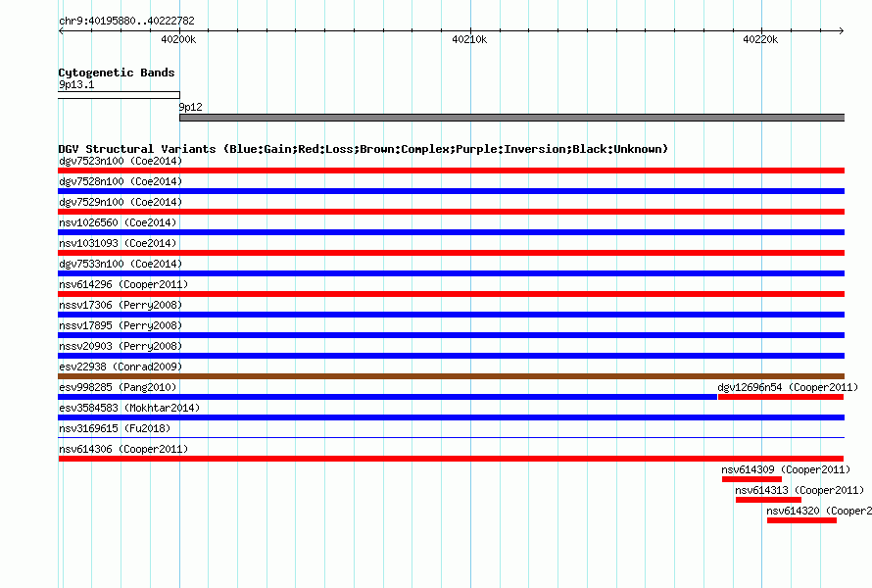The width and height of the screenshot is (872, 588).
Task: Click the esv998285 (Pang2010) label
Action: (x=118, y=388)
